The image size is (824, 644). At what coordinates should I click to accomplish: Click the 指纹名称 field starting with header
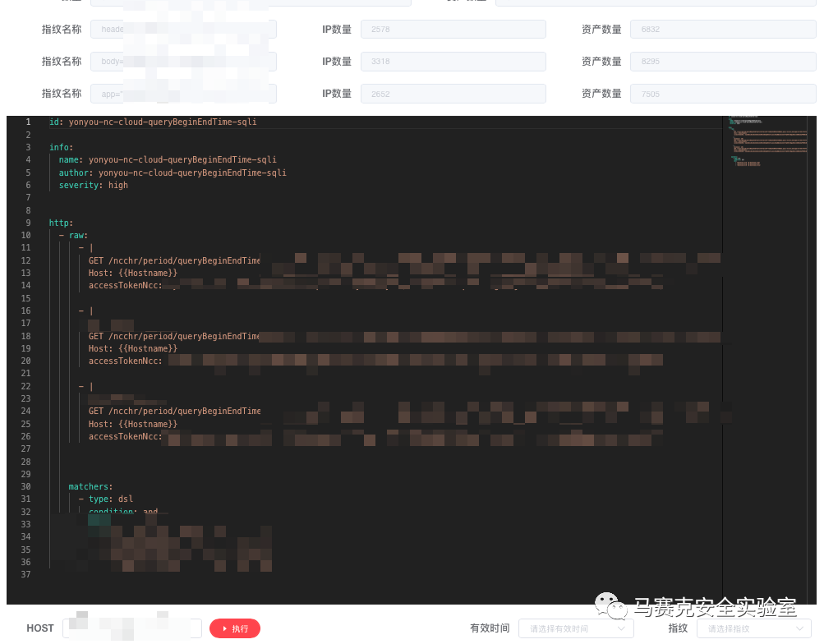pyautogui.click(x=183, y=30)
